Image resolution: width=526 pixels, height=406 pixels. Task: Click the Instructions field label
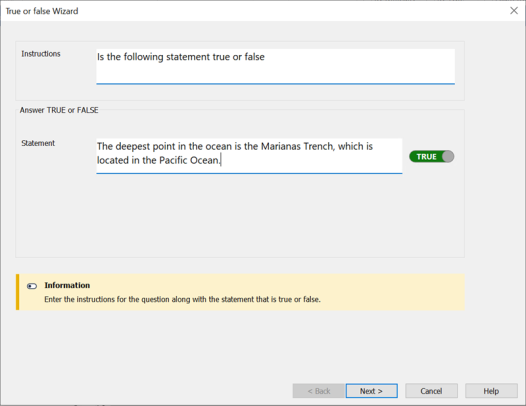pos(41,54)
